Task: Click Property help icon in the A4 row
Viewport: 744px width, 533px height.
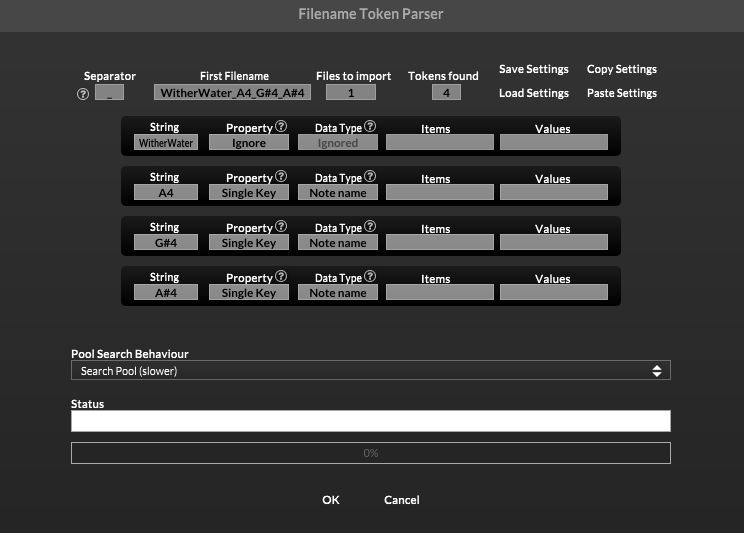Action: (x=281, y=177)
